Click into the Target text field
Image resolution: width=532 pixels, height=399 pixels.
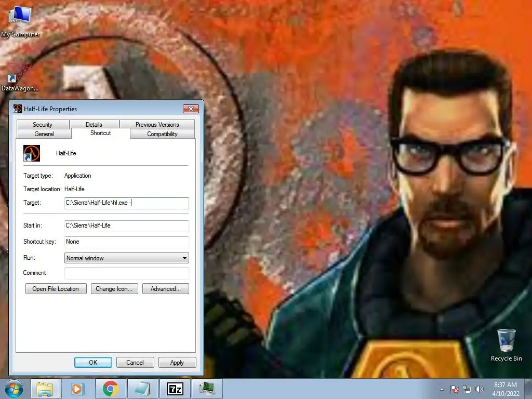pos(127,203)
